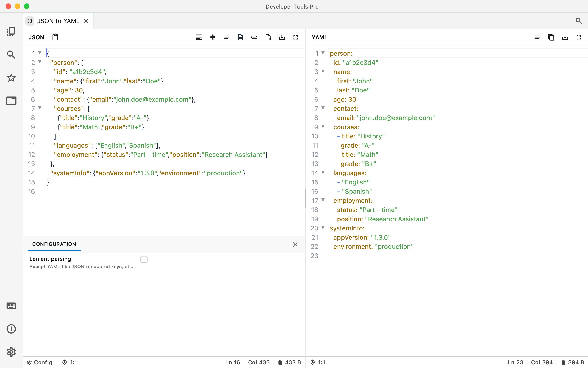Collapse the YAML systemInfo: fold arrow
Screen dimensions: 588x368
323,228
